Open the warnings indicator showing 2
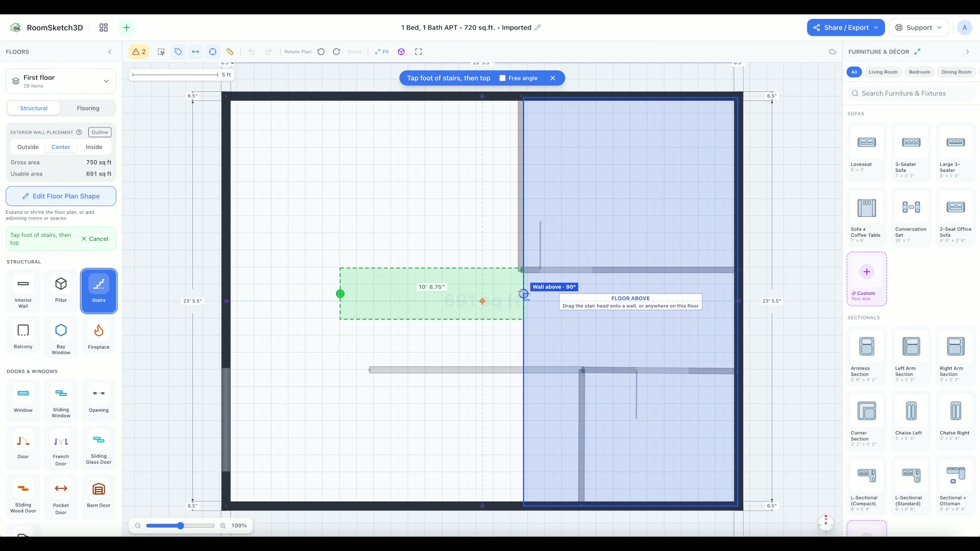980x551 pixels. (139, 52)
